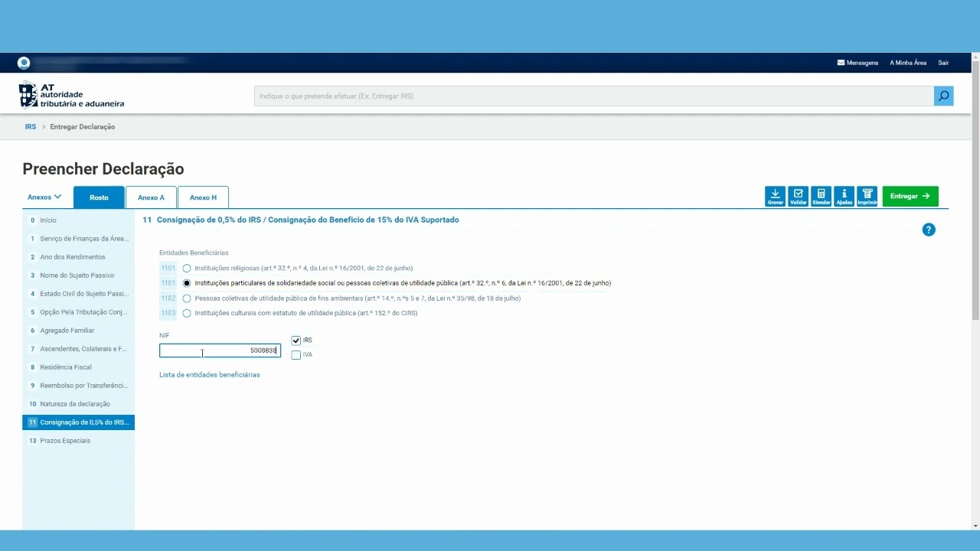Select Pessoas coletivas de fins ambientais radio
980x551 pixels.
pyautogui.click(x=187, y=298)
